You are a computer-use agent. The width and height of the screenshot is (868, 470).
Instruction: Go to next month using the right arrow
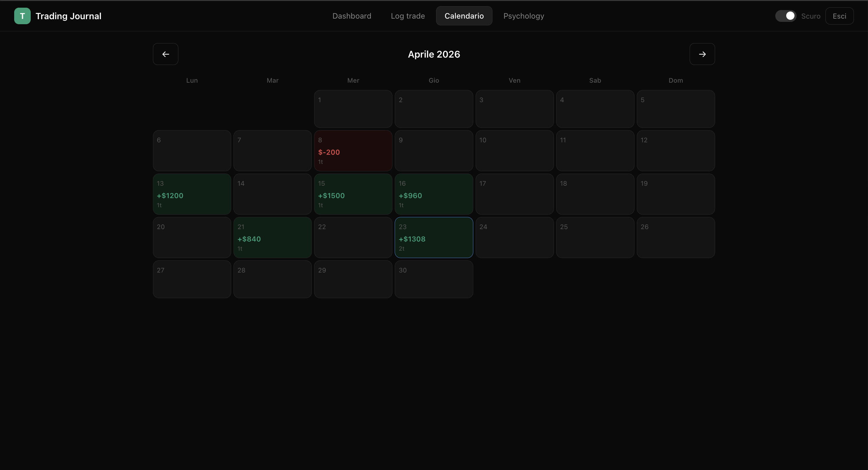pyautogui.click(x=702, y=54)
